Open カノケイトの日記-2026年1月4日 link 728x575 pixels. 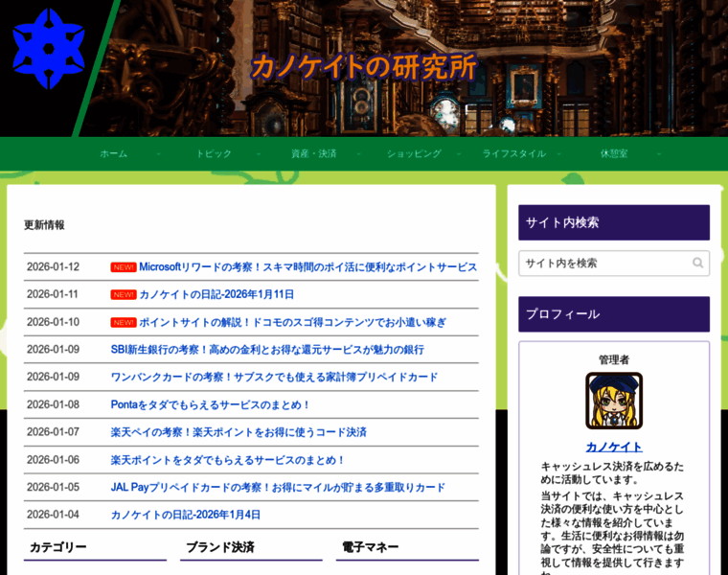pyautogui.click(x=185, y=515)
